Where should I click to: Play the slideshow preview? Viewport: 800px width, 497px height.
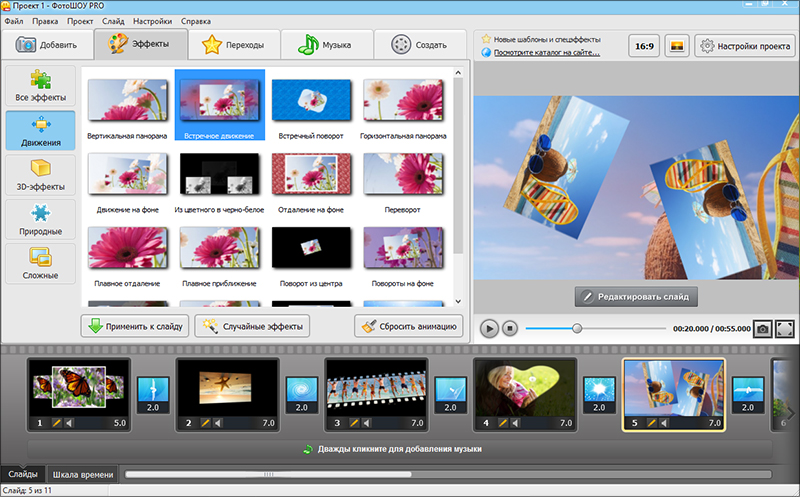(489, 329)
